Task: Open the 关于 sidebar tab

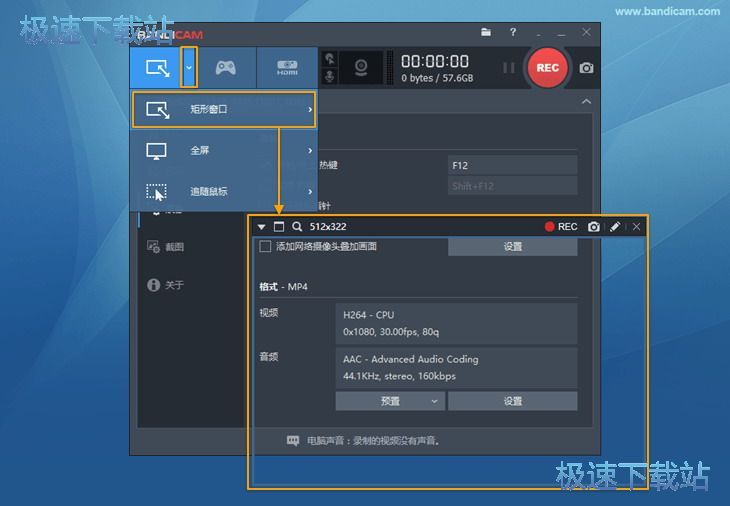Action: pyautogui.click(x=165, y=285)
